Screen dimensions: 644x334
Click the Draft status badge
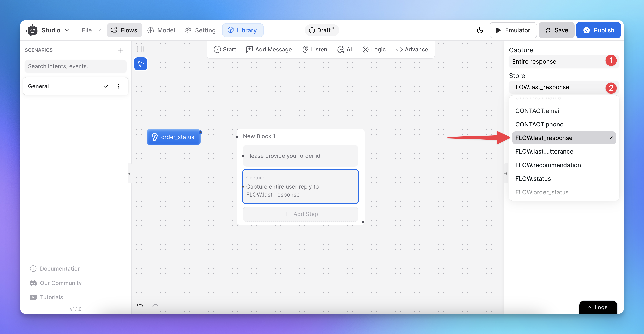point(321,30)
